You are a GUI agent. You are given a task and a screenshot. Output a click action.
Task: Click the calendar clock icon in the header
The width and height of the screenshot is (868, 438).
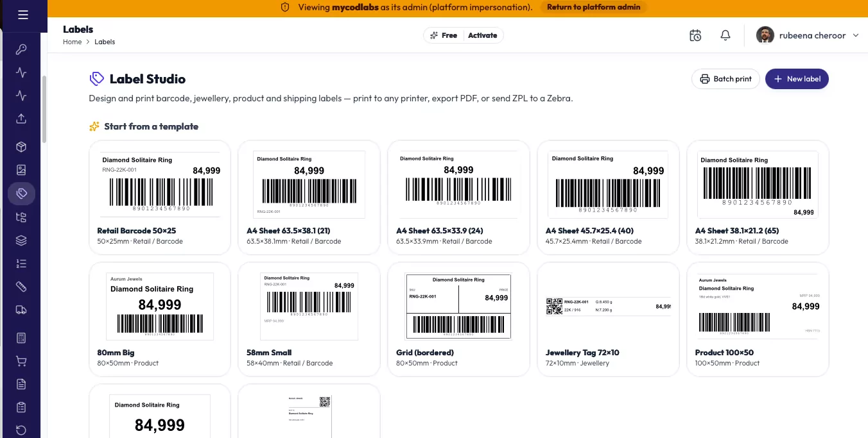695,35
